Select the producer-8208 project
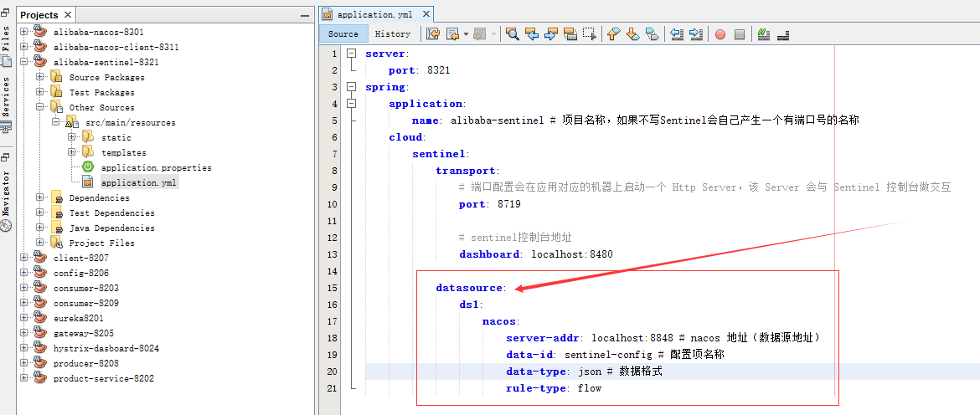 [85, 363]
